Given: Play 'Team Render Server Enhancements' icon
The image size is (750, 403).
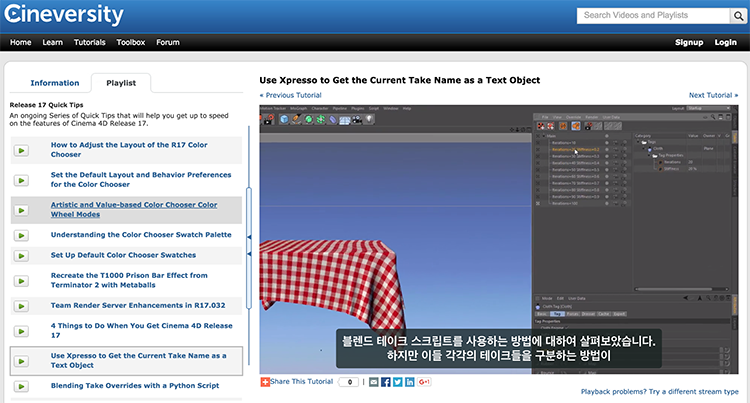Looking at the screenshot, I should [21, 306].
